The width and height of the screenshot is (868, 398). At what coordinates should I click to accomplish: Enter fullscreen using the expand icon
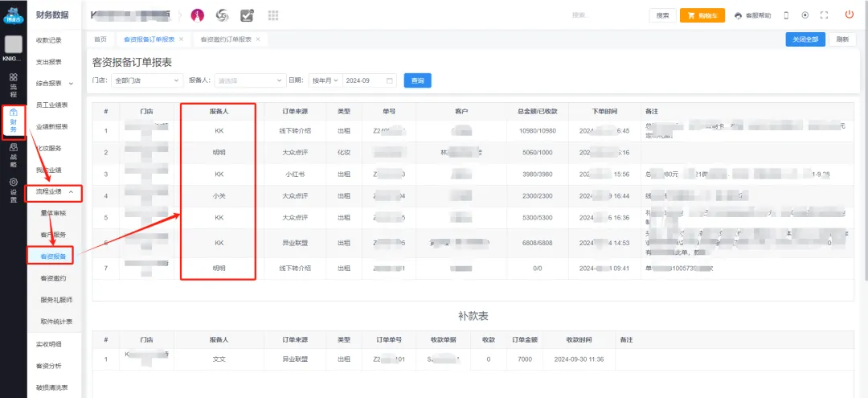coord(824,15)
